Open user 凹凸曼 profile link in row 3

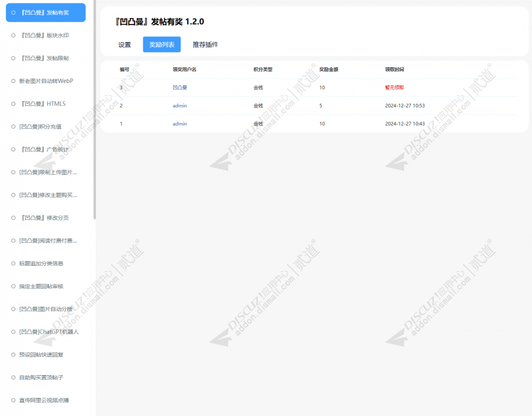pyautogui.click(x=180, y=88)
